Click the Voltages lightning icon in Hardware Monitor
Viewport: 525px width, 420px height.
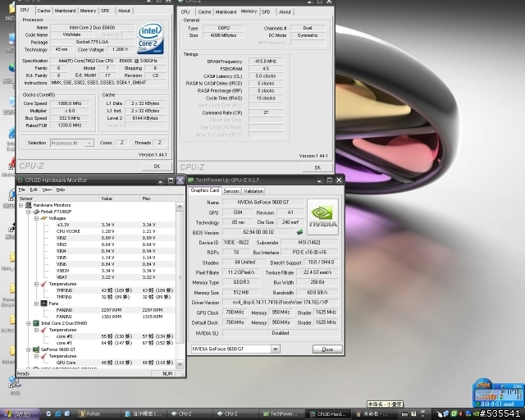pyautogui.click(x=43, y=218)
